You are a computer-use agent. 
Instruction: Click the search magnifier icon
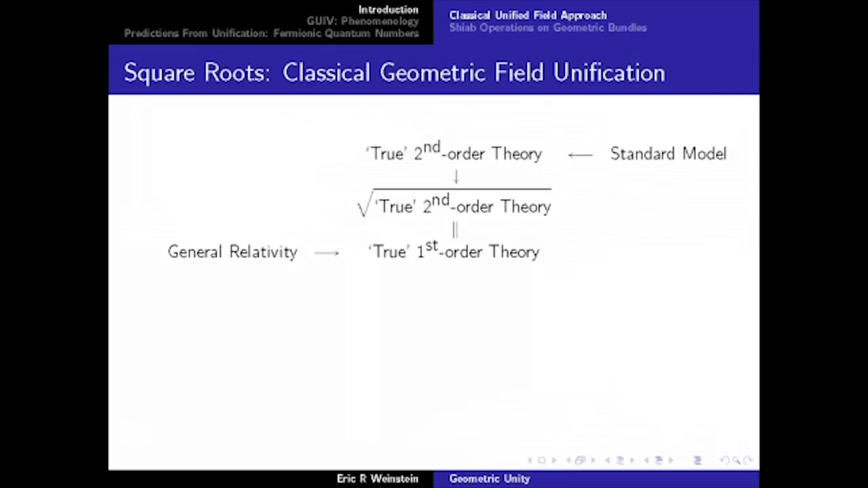[x=736, y=460]
